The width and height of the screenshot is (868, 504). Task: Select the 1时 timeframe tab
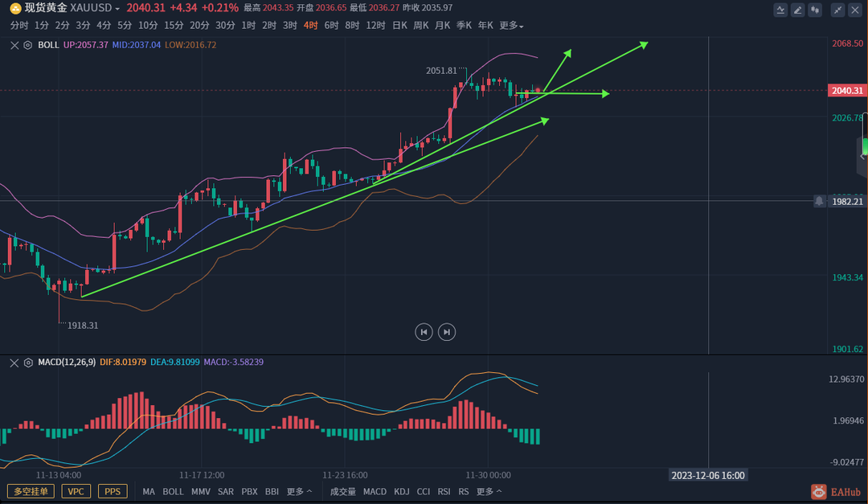coord(248,26)
